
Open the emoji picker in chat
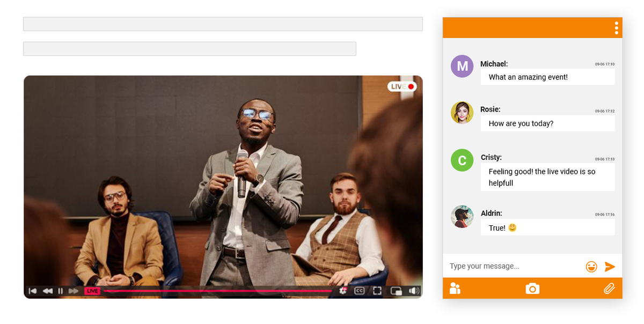tap(591, 267)
